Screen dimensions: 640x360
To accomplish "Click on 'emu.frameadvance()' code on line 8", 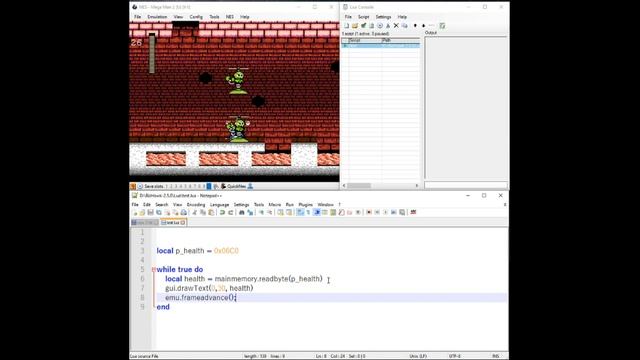I will (x=200, y=298).
